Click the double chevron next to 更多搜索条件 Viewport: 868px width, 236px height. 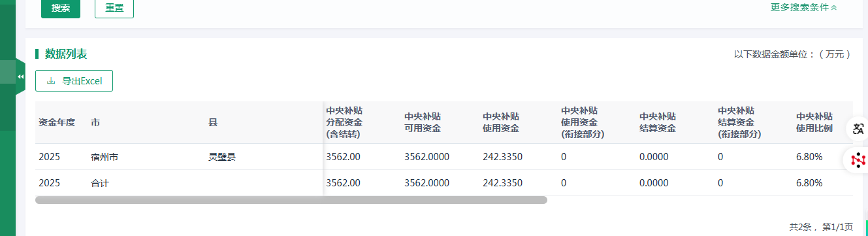tap(834, 8)
